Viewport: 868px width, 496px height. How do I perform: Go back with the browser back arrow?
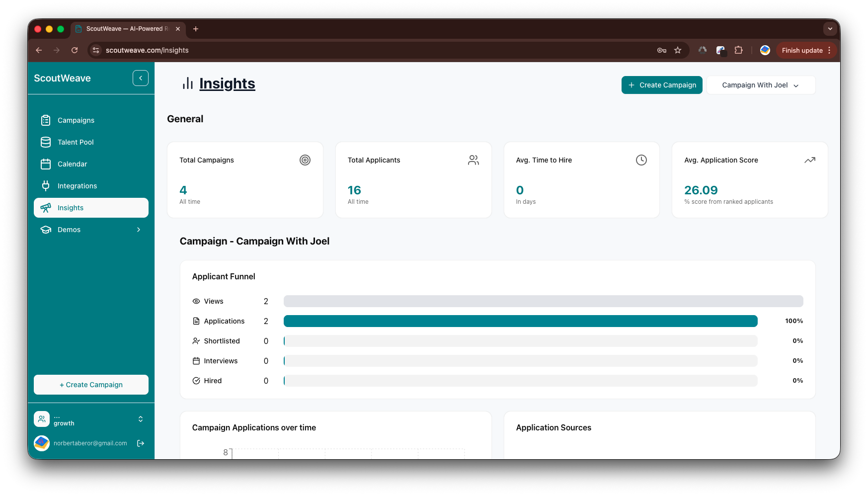coord(39,50)
